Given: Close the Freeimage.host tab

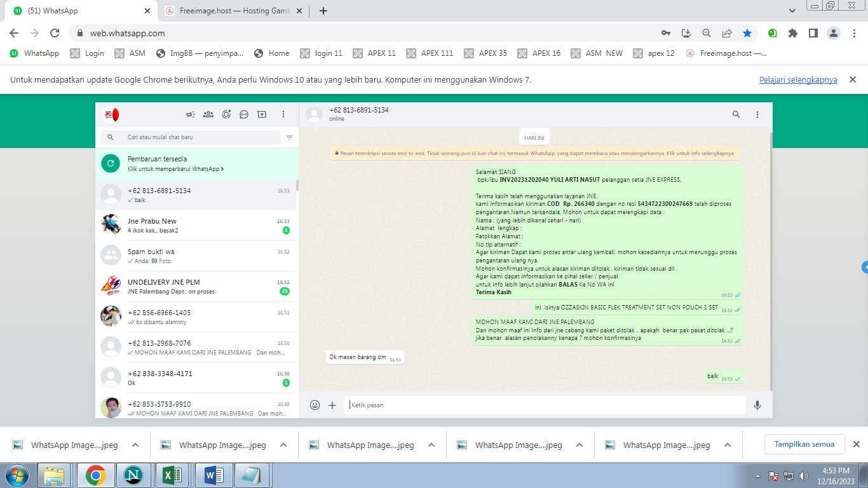Looking at the screenshot, I should (x=299, y=11).
